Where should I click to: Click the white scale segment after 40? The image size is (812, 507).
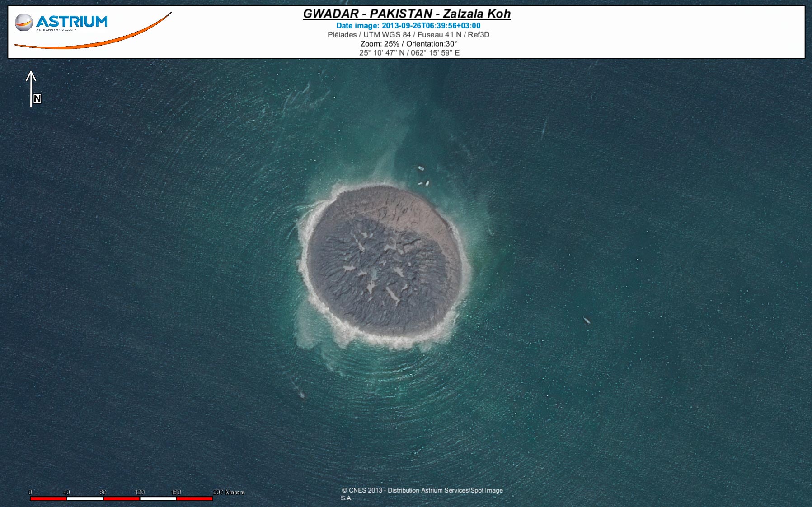(85, 498)
